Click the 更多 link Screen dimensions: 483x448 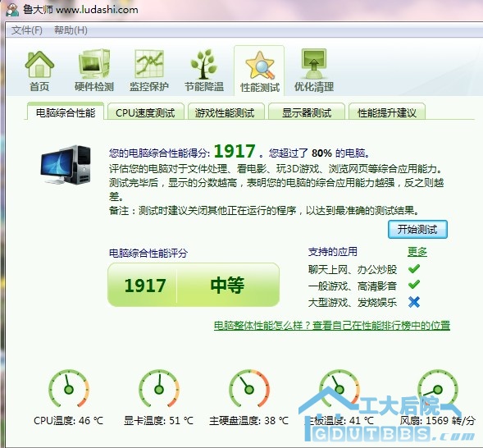point(417,252)
